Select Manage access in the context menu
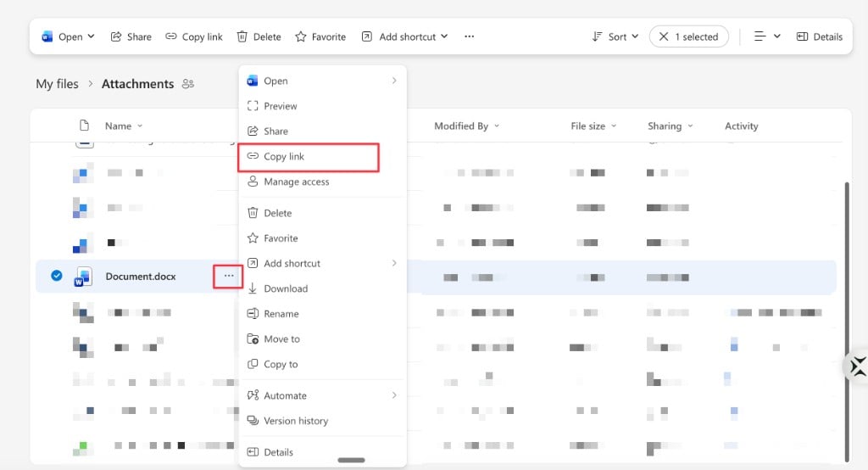This screenshot has height=470, width=868. [322, 182]
